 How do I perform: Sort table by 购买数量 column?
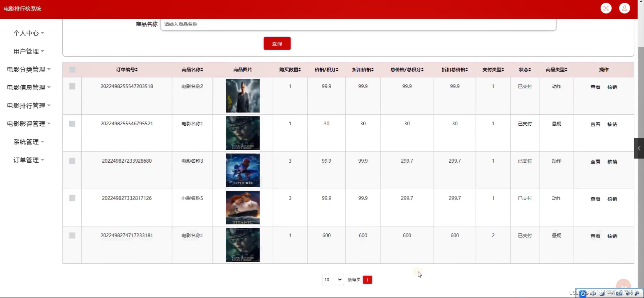pyautogui.click(x=290, y=70)
